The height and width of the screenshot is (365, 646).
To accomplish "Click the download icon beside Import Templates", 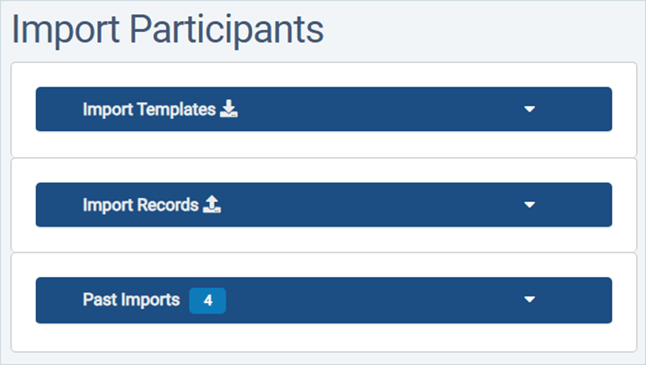I will pos(229,109).
